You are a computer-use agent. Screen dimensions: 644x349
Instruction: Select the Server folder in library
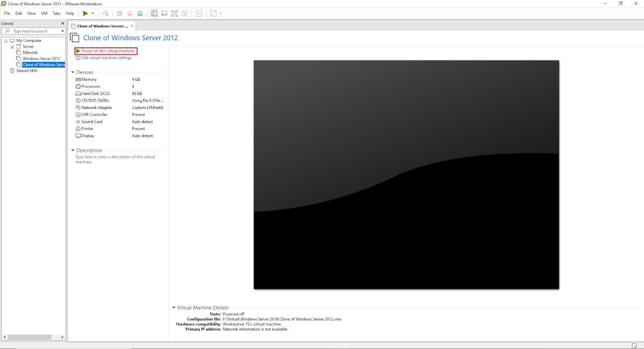click(x=28, y=47)
